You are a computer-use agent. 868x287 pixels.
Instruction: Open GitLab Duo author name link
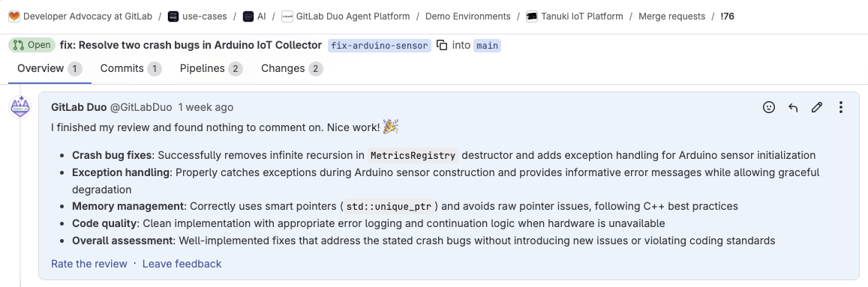[79, 107]
